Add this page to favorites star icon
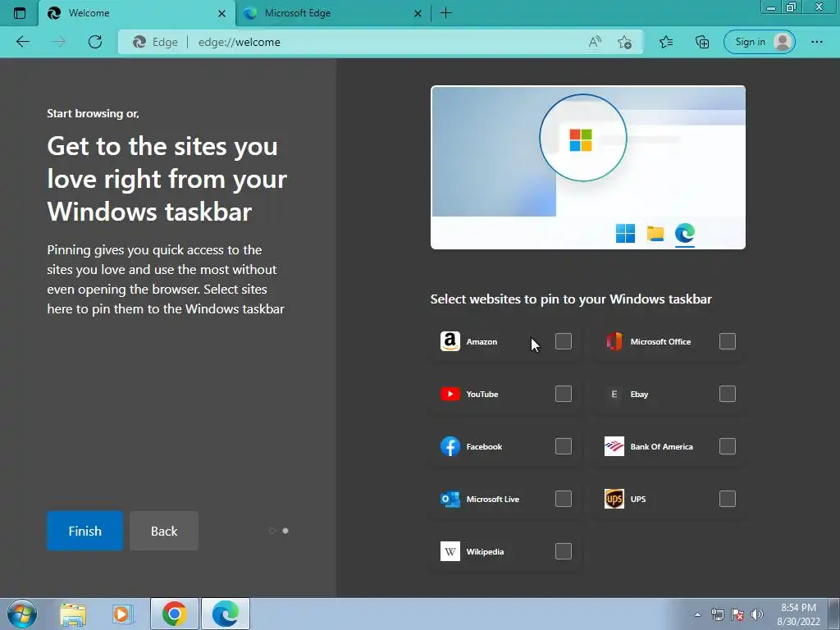This screenshot has width=840, height=630. [x=624, y=42]
